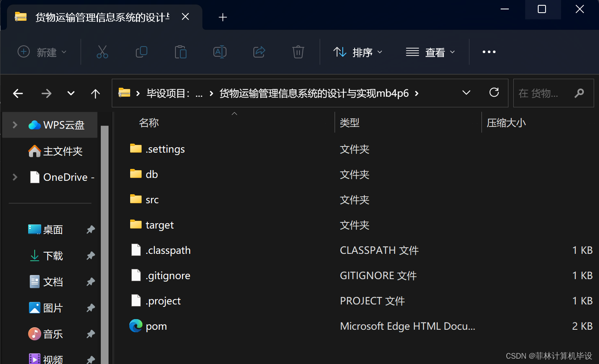
Task: Select the db folder icon
Action: point(136,174)
